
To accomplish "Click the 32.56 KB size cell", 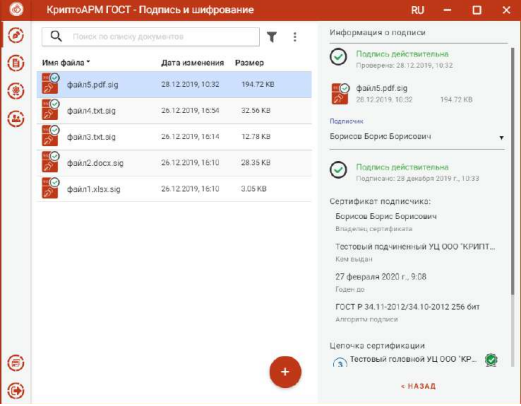I will tap(256, 110).
